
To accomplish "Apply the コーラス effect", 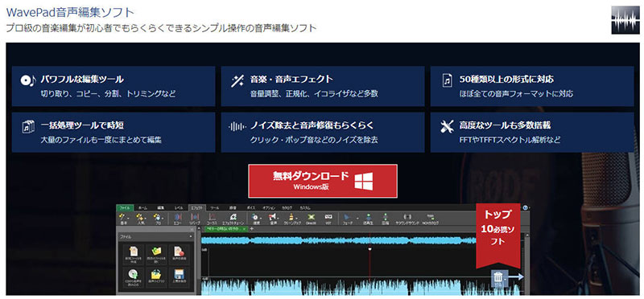I will point(211,218).
